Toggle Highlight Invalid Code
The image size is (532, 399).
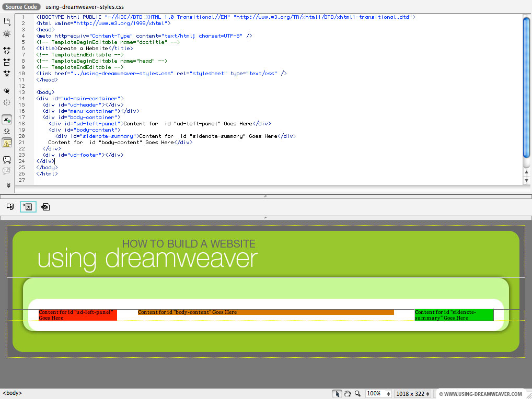(x=7, y=131)
